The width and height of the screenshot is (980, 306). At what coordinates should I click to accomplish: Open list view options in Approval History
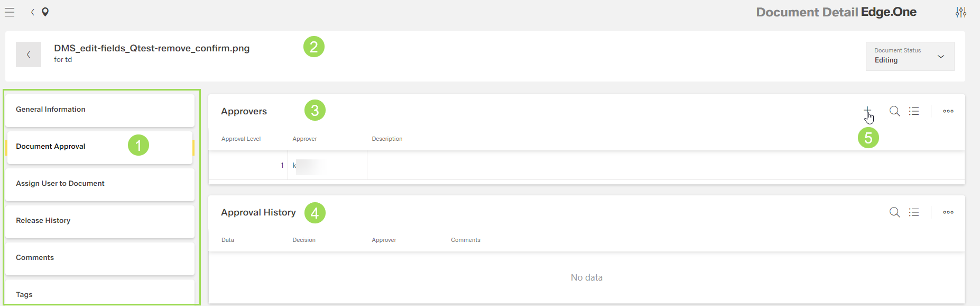(x=914, y=212)
